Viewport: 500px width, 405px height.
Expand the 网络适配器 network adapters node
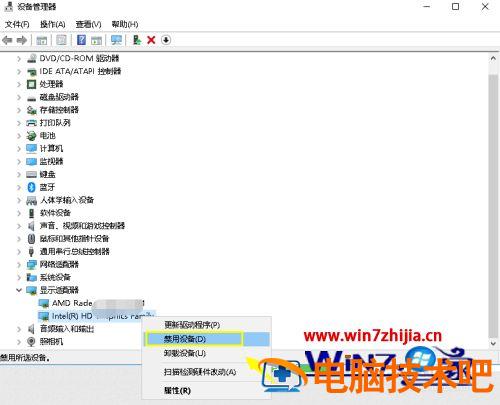[19, 265]
